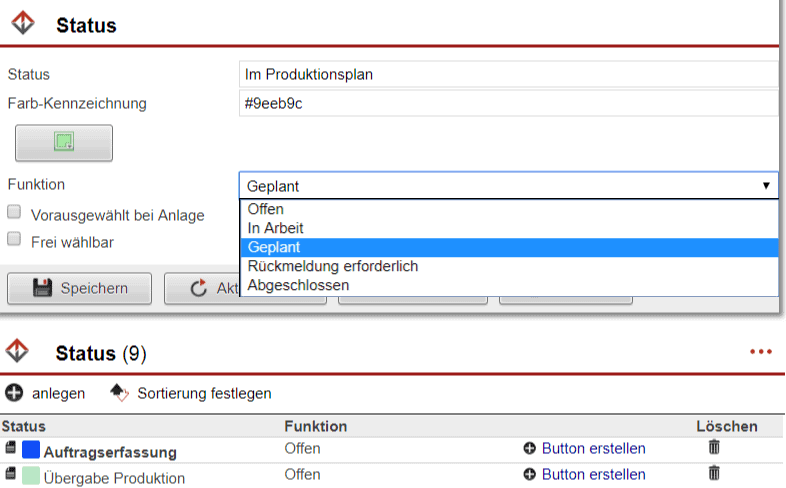
Task: Enable the Vorausgewählt bei Anlage checkbox
Action: (14, 212)
